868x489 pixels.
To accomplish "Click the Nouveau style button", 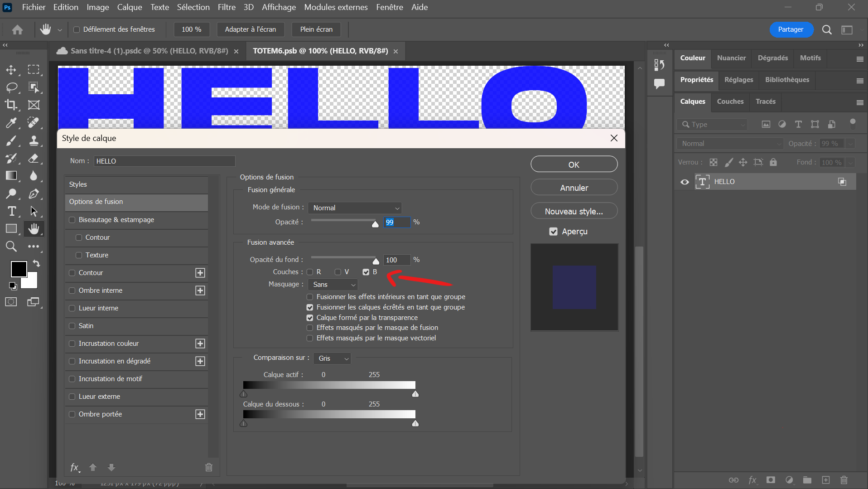I will click(574, 211).
